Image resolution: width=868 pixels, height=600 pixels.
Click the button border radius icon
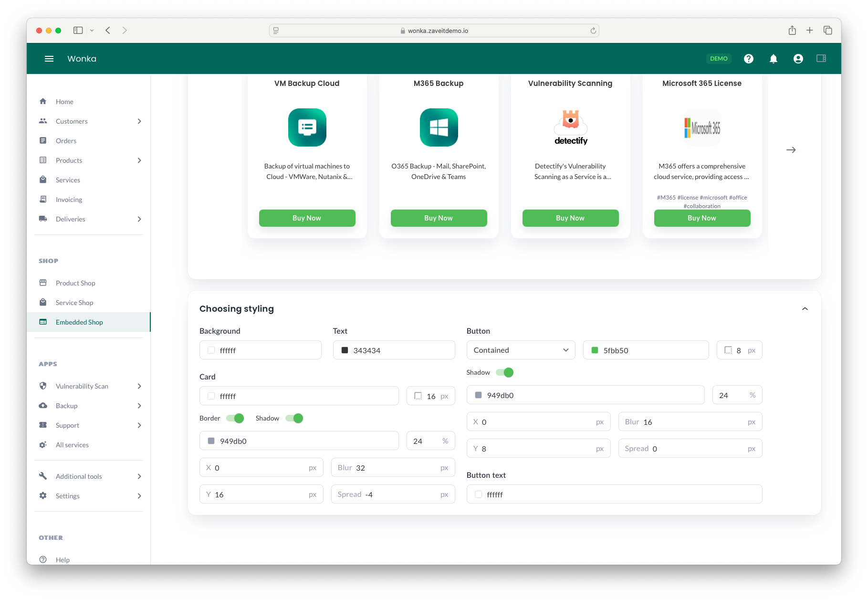[728, 350]
